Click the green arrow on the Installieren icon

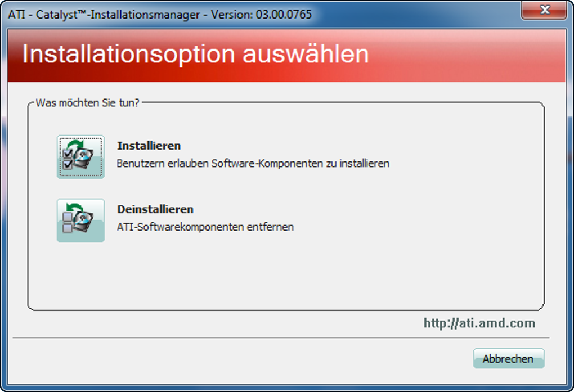[x=77, y=145]
